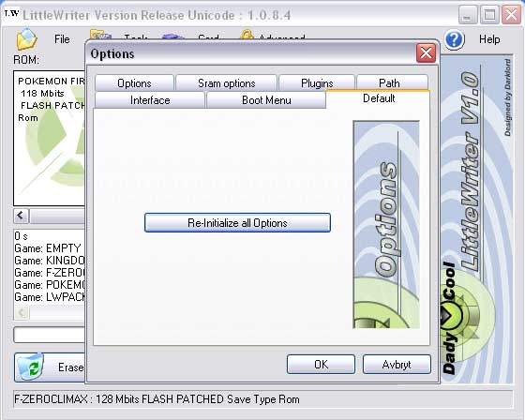Click the LW app icon in title bar
The image size is (525, 420).
click(x=11, y=14)
